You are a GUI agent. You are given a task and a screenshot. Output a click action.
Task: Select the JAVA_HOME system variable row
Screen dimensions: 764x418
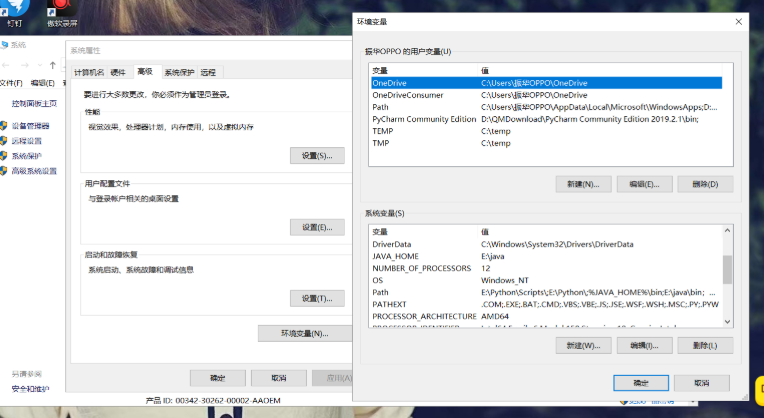(x=546, y=256)
